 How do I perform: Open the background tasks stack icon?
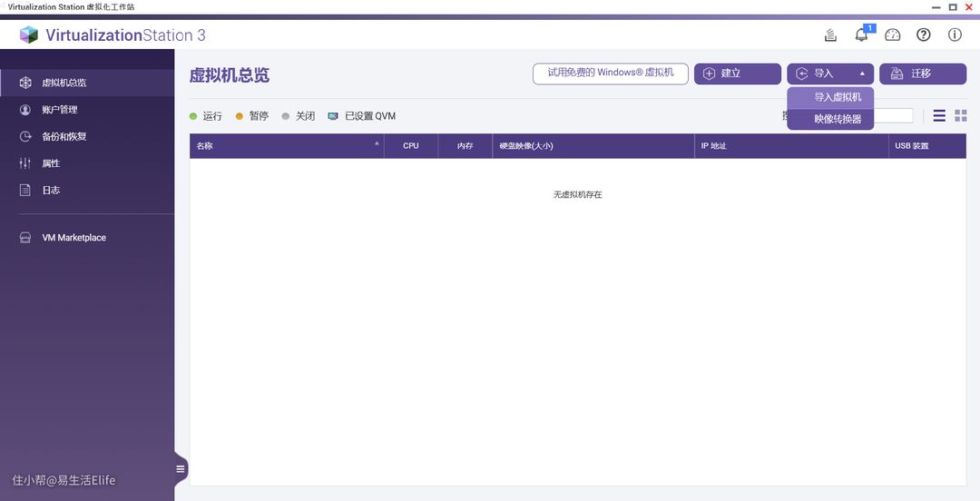coord(830,35)
